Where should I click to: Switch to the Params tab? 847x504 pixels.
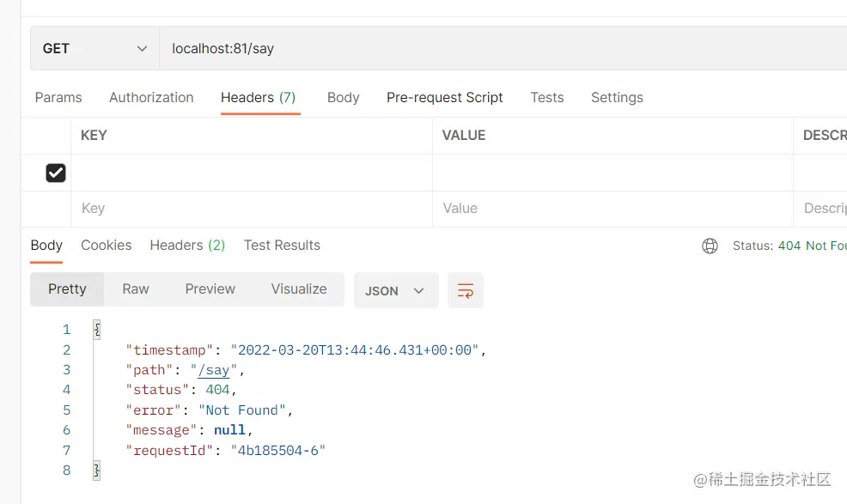click(58, 97)
